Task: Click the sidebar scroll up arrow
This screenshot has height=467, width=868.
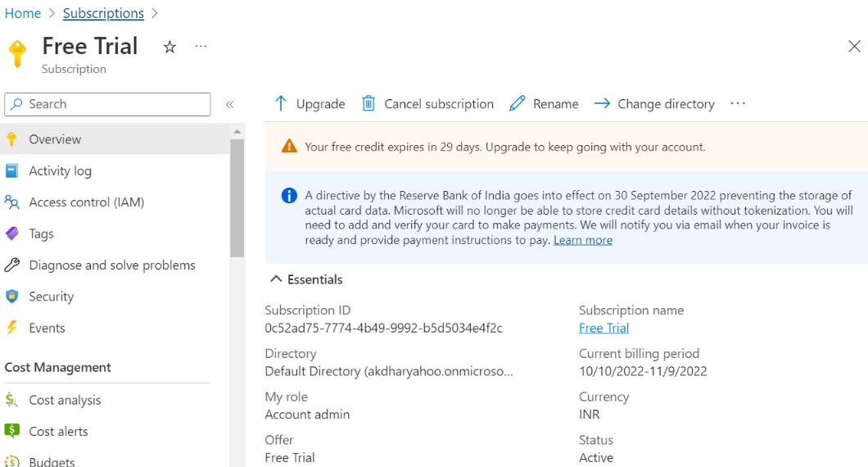Action: coord(237,132)
